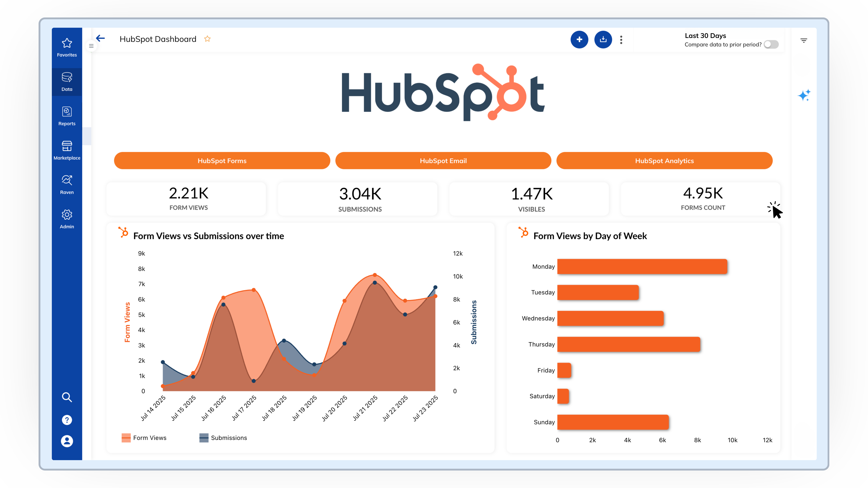Expand the Last 30 Days date range
The width and height of the screenshot is (868, 488).
point(705,36)
